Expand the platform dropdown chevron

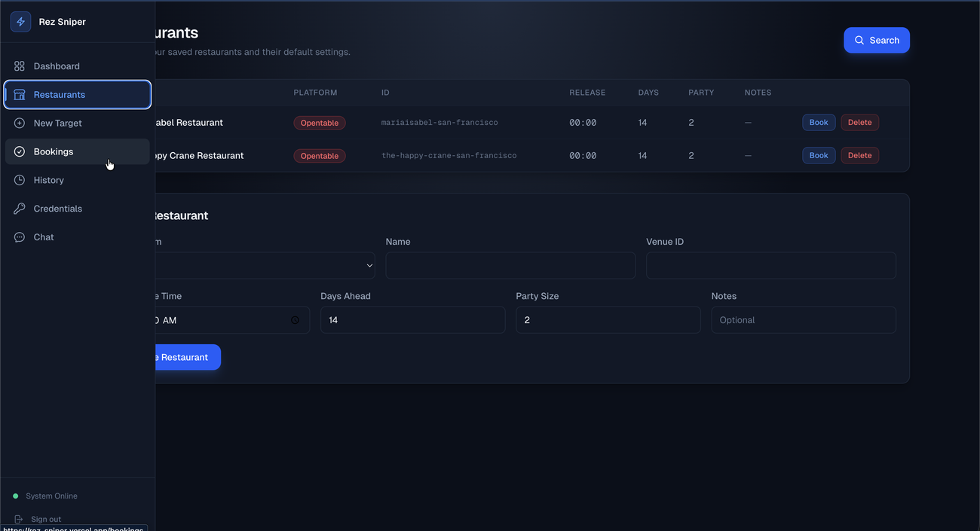[x=369, y=266]
